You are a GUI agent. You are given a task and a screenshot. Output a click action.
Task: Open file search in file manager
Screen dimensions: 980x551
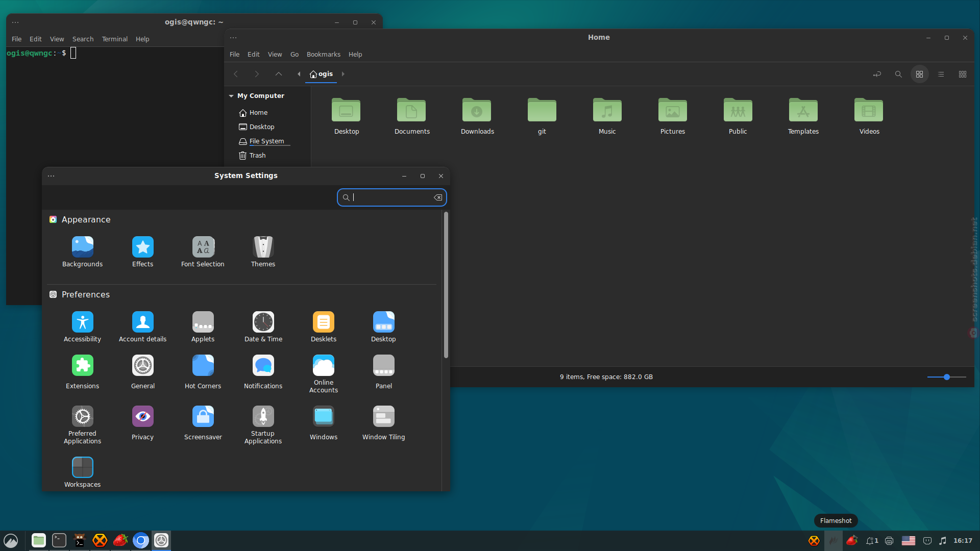tap(898, 74)
